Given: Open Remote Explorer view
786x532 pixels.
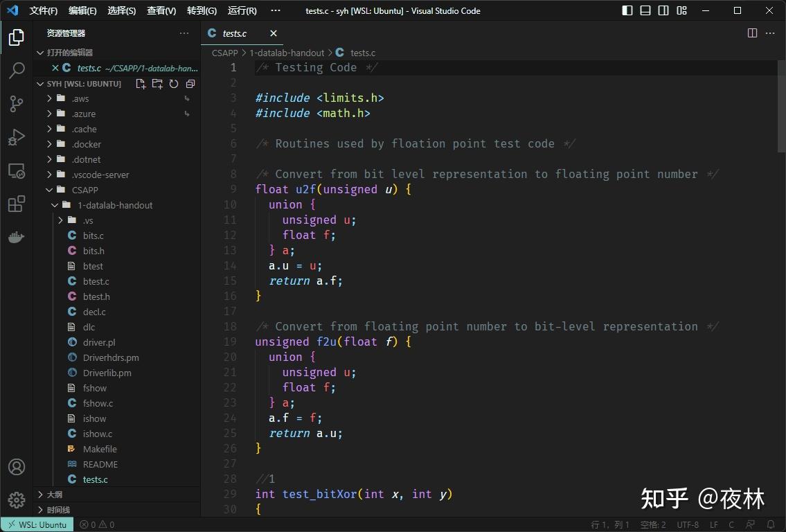Looking at the screenshot, I should [x=17, y=170].
